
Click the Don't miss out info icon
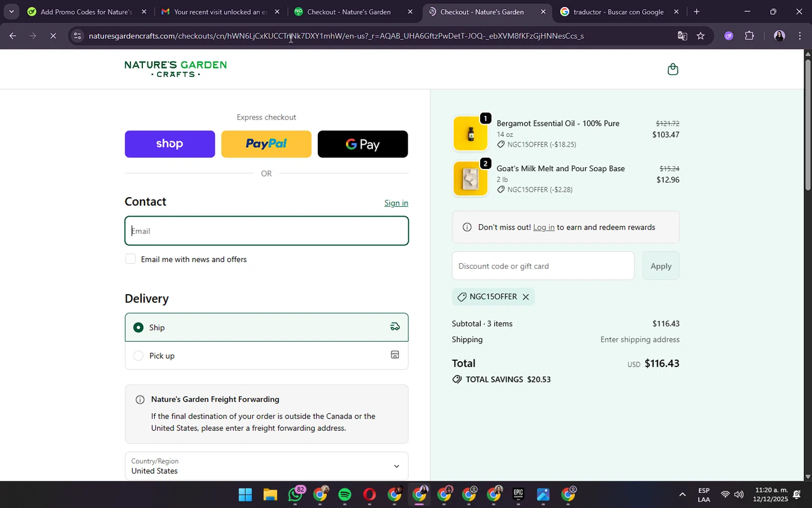pyautogui.click(x=467, y=227)
